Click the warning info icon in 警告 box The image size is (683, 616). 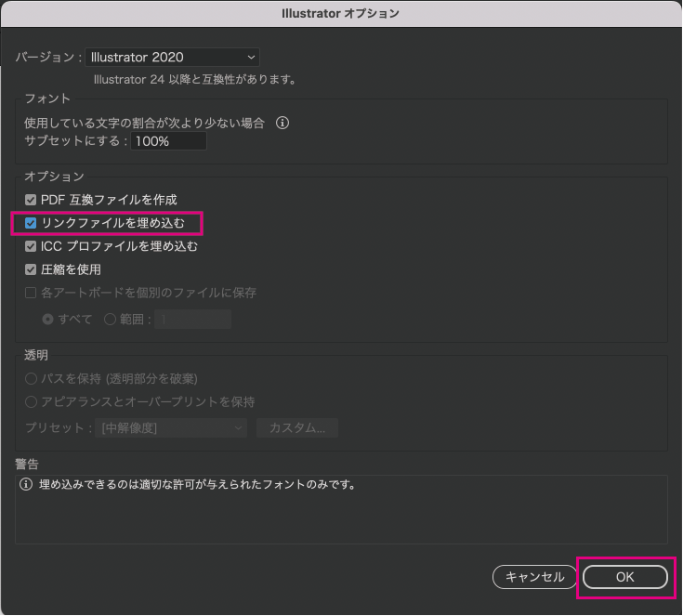point(26,484)
